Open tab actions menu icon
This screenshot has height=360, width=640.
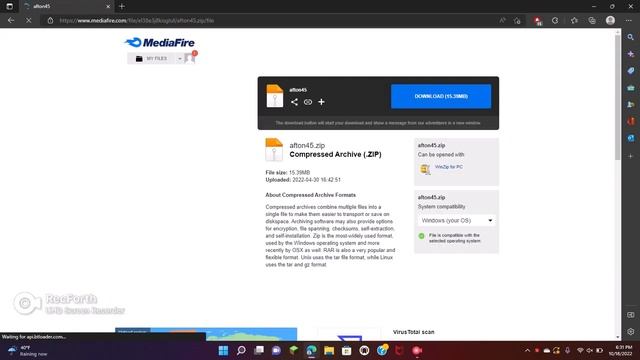coord(9,6)
